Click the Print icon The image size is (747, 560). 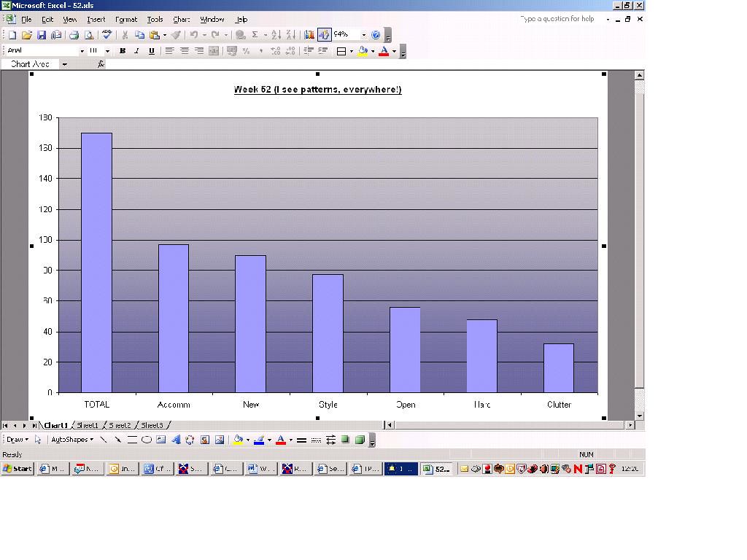(x=74, y=35)
